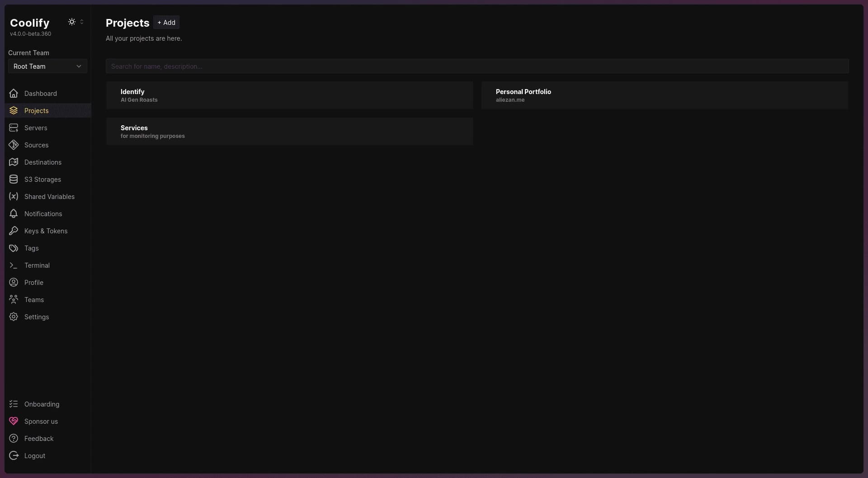Focus the project search field
Screen dimensions: 868x478
point(477,66)
